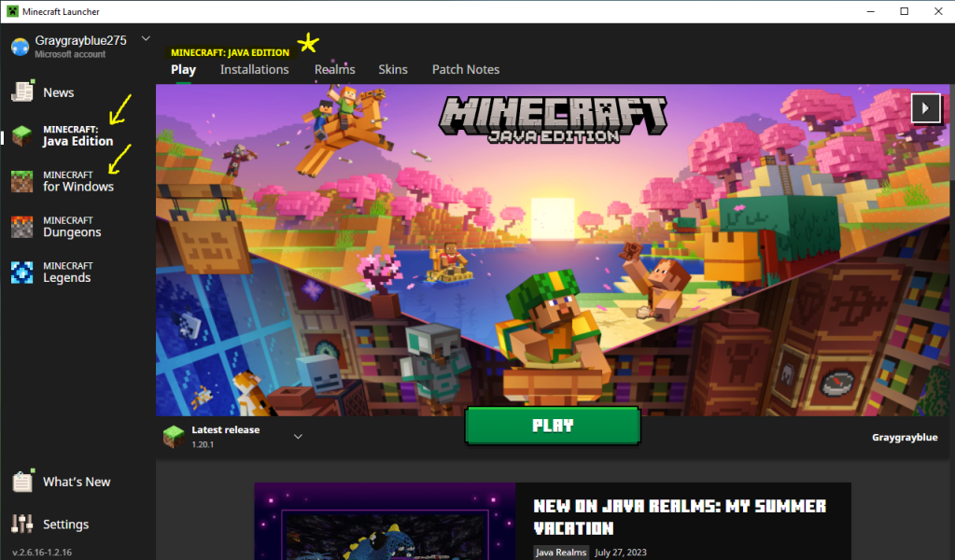
Task: Select Minecraft for Windows dirt block icon
Action: coord(22,181)
